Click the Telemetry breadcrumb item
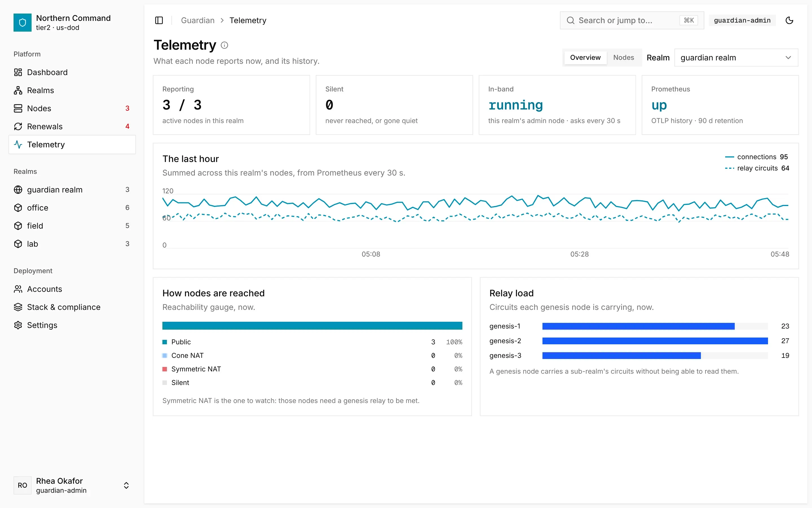This screenshot has height=508, width=812. (248, 21)
